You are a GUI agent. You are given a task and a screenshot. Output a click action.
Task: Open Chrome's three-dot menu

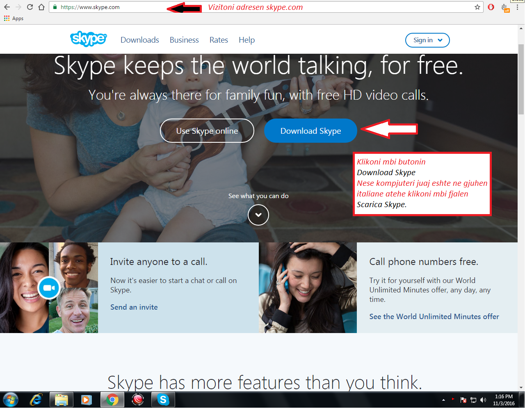[x=517, y=7]
